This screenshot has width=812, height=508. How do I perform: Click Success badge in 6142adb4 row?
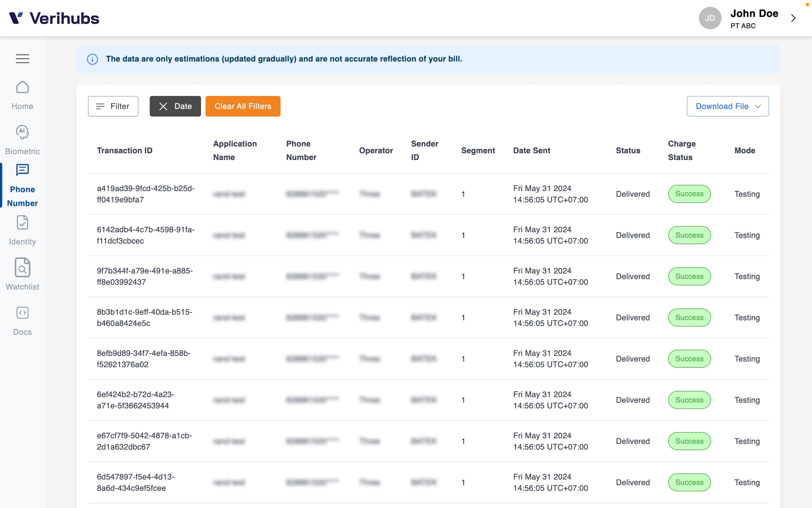689,235
